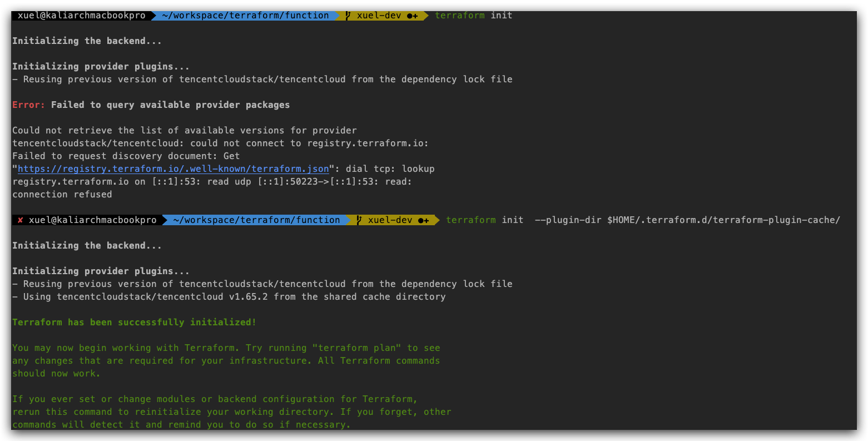Click git branch icon in the plain "terraform init" prompt

348,16
